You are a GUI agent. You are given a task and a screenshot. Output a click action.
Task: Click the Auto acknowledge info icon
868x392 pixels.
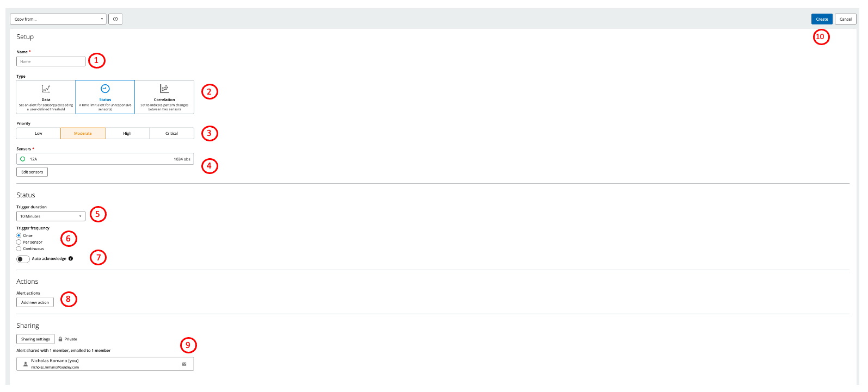click(x=71, y=259)
